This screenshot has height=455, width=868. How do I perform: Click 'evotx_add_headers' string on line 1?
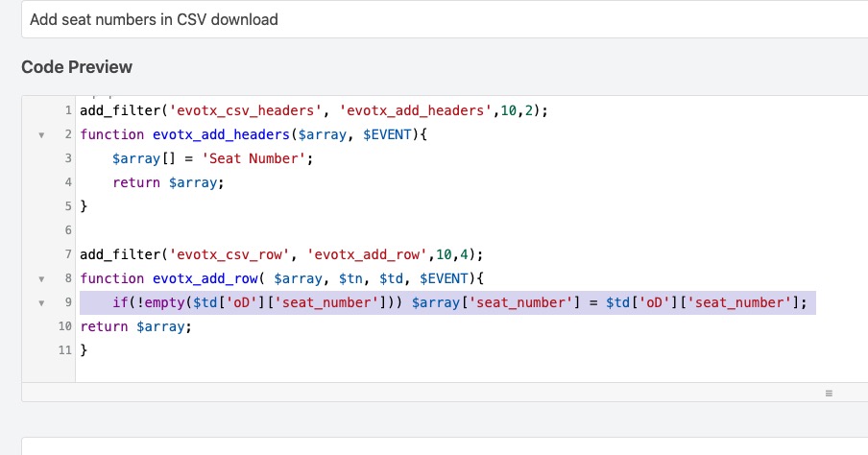415,110
